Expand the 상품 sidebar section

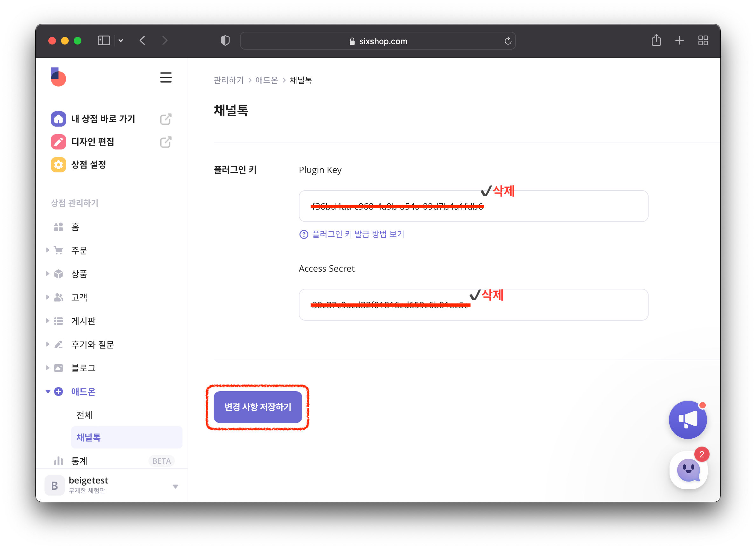click(x=79, y=274)
